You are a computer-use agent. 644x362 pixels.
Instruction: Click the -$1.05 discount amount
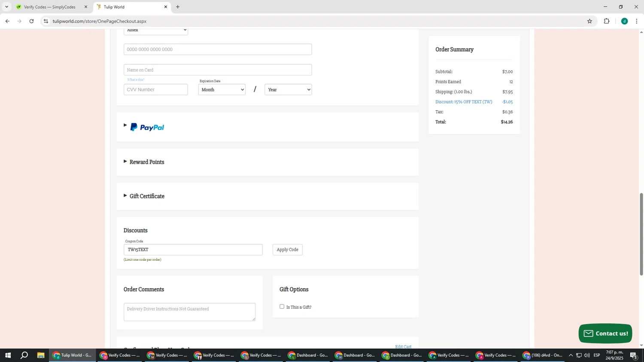507,102
